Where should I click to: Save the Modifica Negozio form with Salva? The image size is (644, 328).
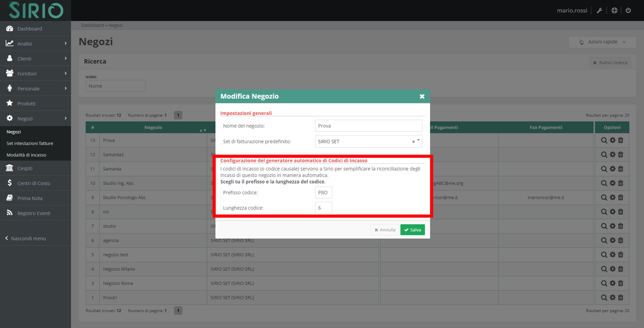tap(412, 230)
